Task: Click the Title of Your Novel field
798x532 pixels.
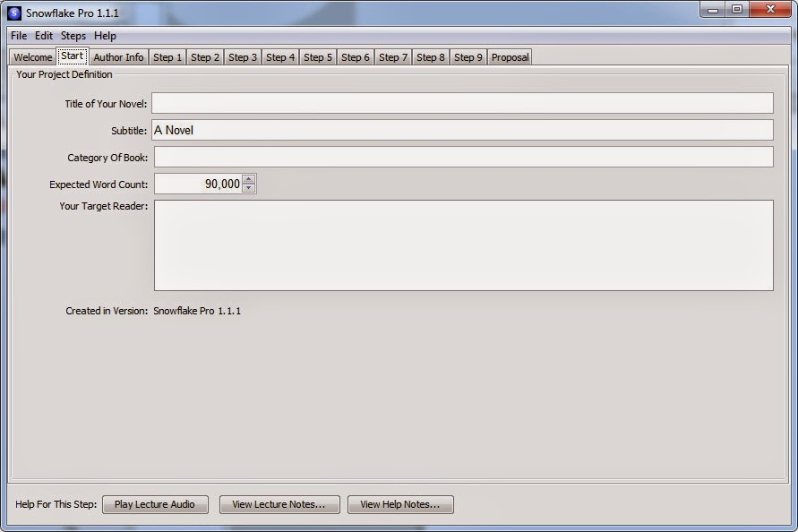Action: pos(463,103)
